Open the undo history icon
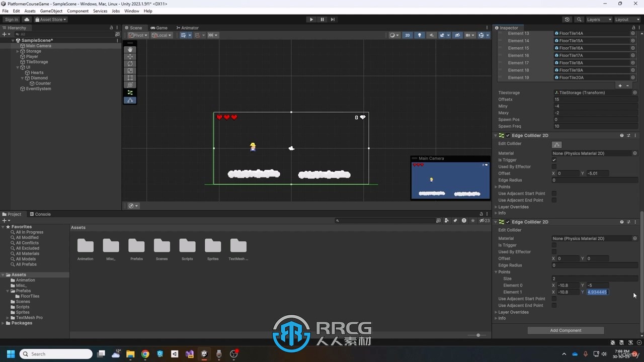The image size is (644, 362). pyautogui.click(x=567, y=20)
